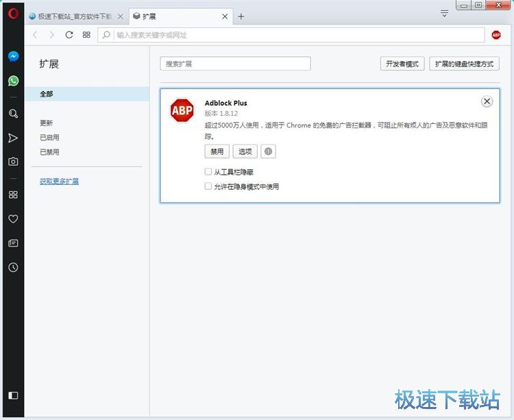Image resolution: width=514 pixels, height=420 pixels.
Task: Go back to the previous page
Action: pyautogui.click(x=35, y=35)
